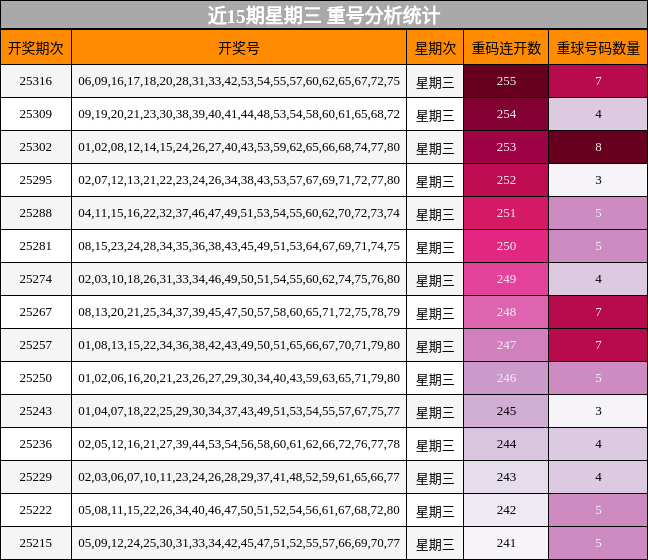648x560 pixels.
Task: Click the draw numbers of issue 25316
Action: [239, 81]
